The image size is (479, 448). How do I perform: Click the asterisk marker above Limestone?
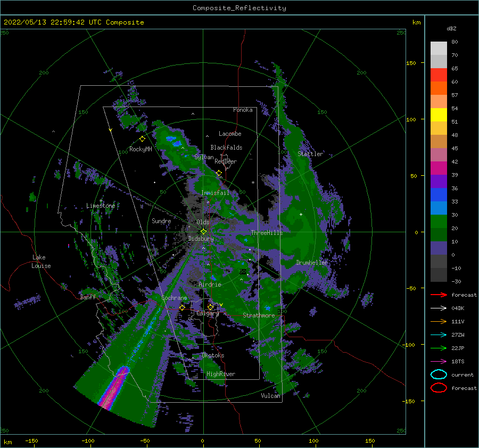(101, 201)
